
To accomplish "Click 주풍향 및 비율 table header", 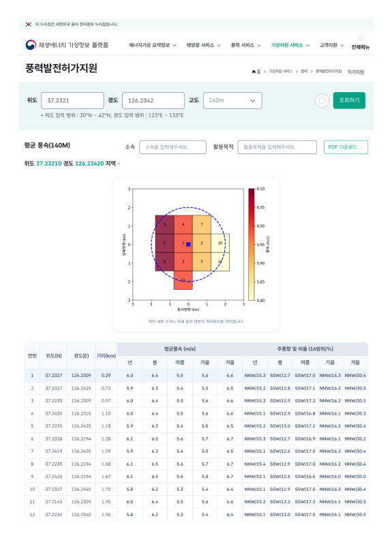I will click(x=305, y=349).
